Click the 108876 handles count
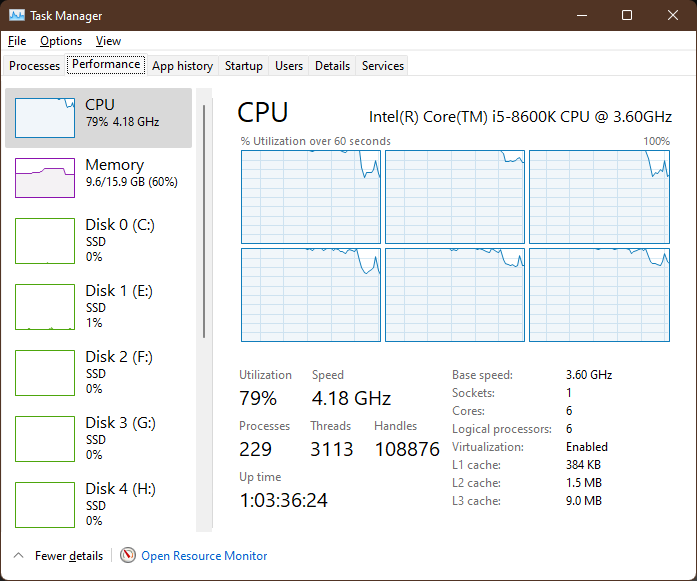697x581 pixels. pyautogui.click(x=407, y=449)
